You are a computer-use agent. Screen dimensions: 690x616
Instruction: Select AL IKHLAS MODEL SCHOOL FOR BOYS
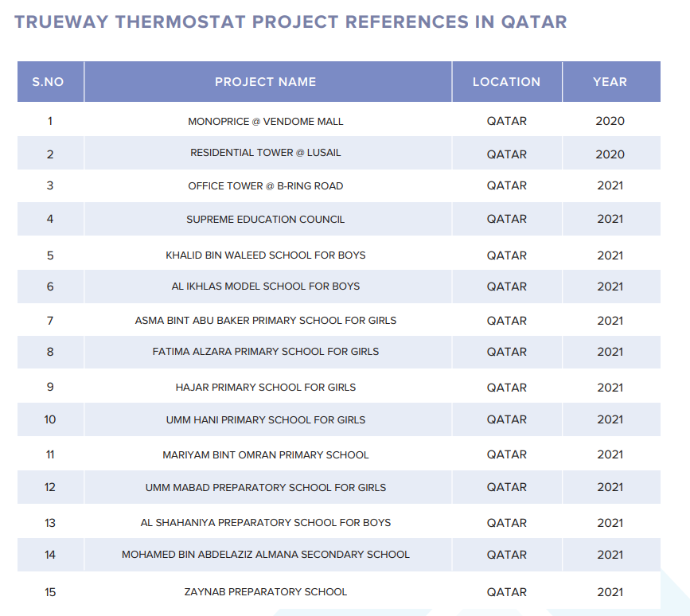pos(265,287)
